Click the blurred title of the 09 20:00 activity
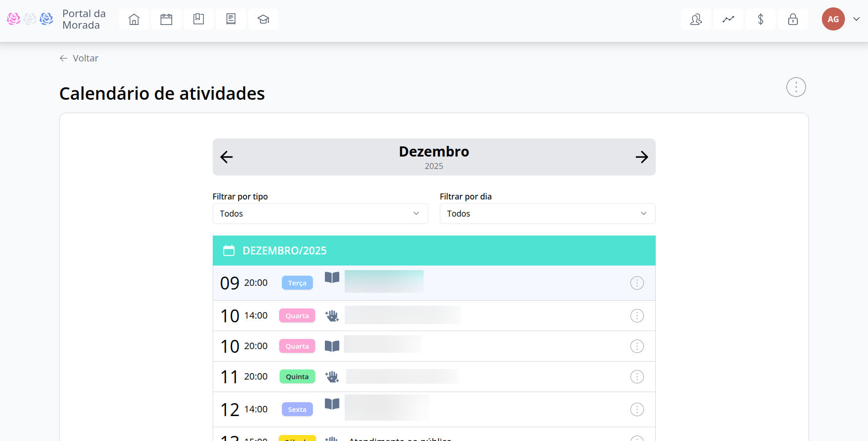The height and width of the screenshot is (441, 868). [384, 281]
